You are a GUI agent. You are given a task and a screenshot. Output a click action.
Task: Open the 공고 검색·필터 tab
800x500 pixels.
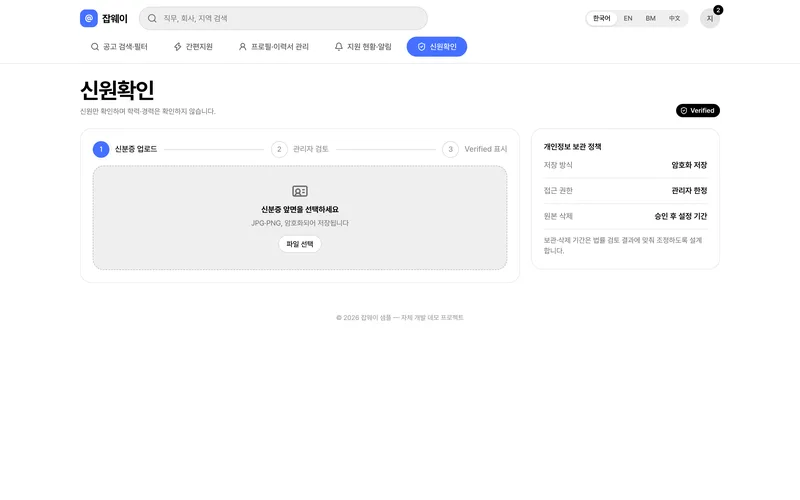pyautogui.click(x=119, y=46)
